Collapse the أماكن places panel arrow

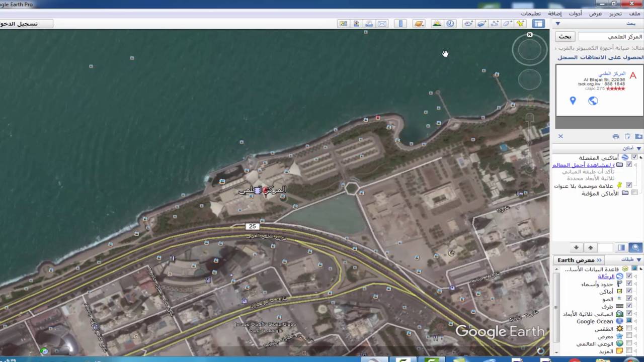click(639, 148)
